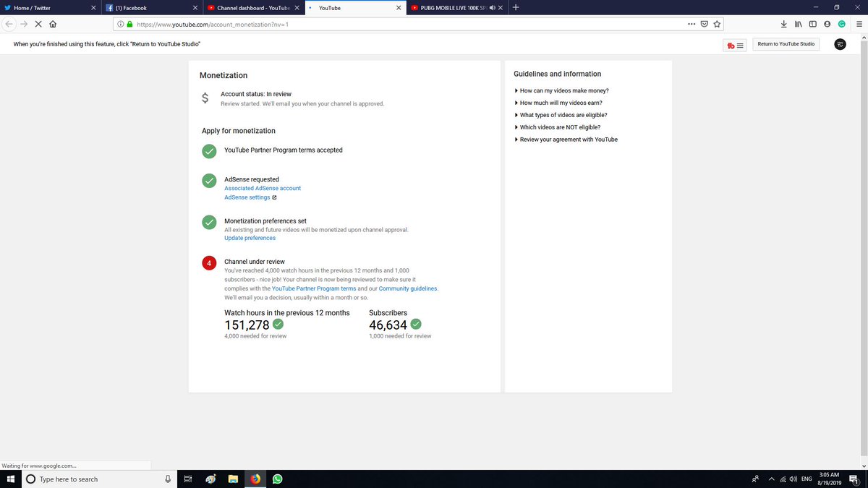Image resolution: width=868 pixels, height=488 pixels.
Task: Open the Firefox account icon
Action: point(827,23)
